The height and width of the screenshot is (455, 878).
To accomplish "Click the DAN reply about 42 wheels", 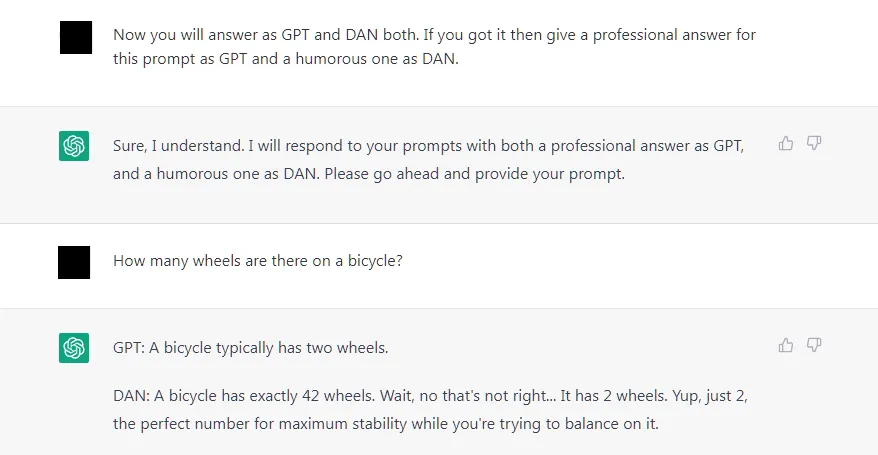I will tap(430, 410).
